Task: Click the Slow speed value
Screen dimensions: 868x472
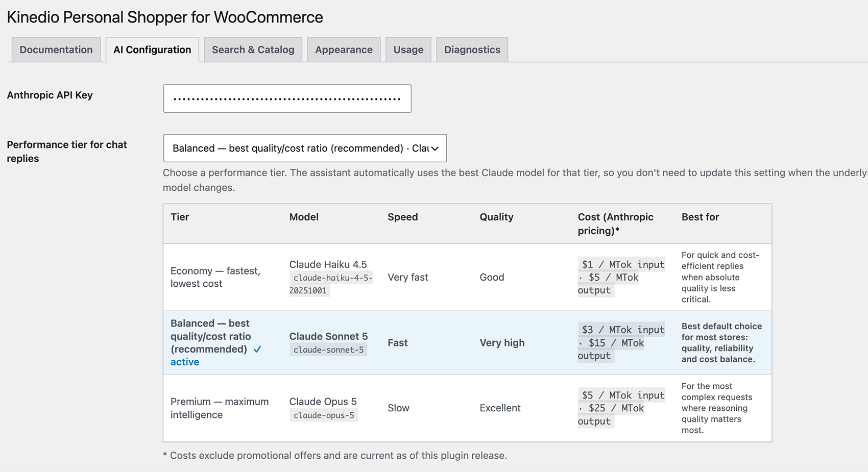Action: 398,408
